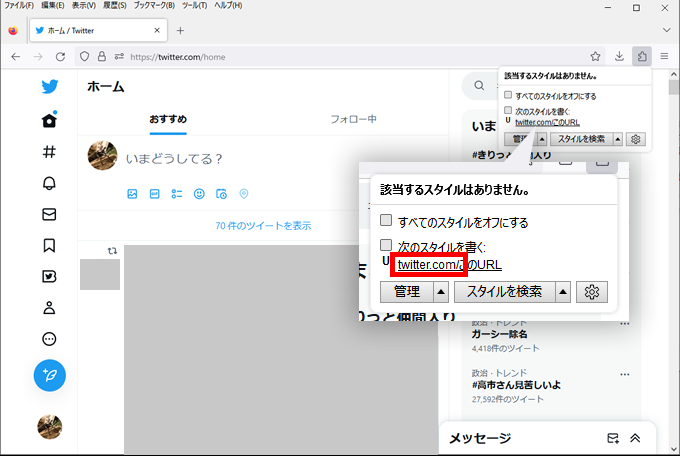Viewport: 680px width, 456px height.
Task: Open the emoji picker icon
Action: pos(199,194)
